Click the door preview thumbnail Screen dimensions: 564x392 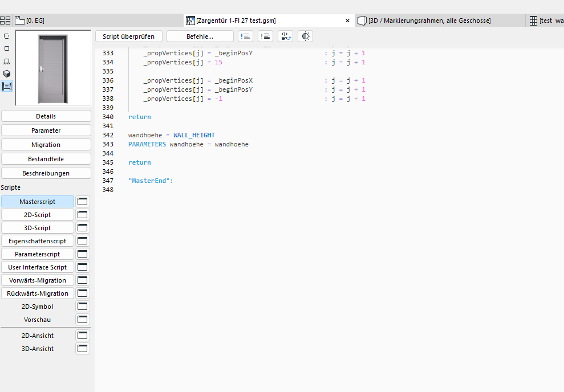(53, 68)
